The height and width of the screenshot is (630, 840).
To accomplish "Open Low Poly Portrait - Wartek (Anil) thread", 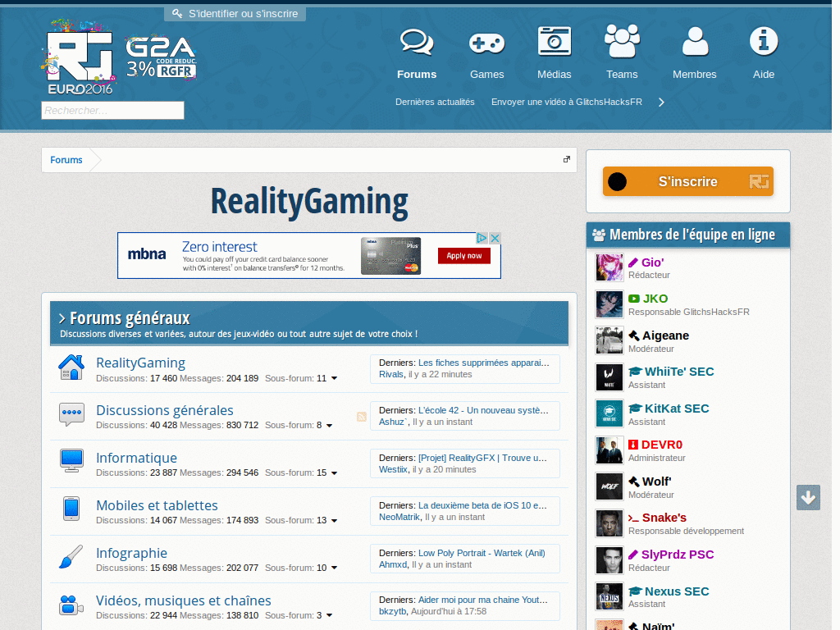I will pyautogui.click(x=482, y=553).
